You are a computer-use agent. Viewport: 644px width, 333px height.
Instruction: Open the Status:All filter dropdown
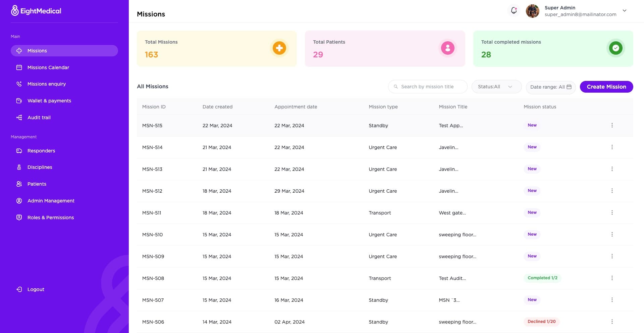pos(496,87)
